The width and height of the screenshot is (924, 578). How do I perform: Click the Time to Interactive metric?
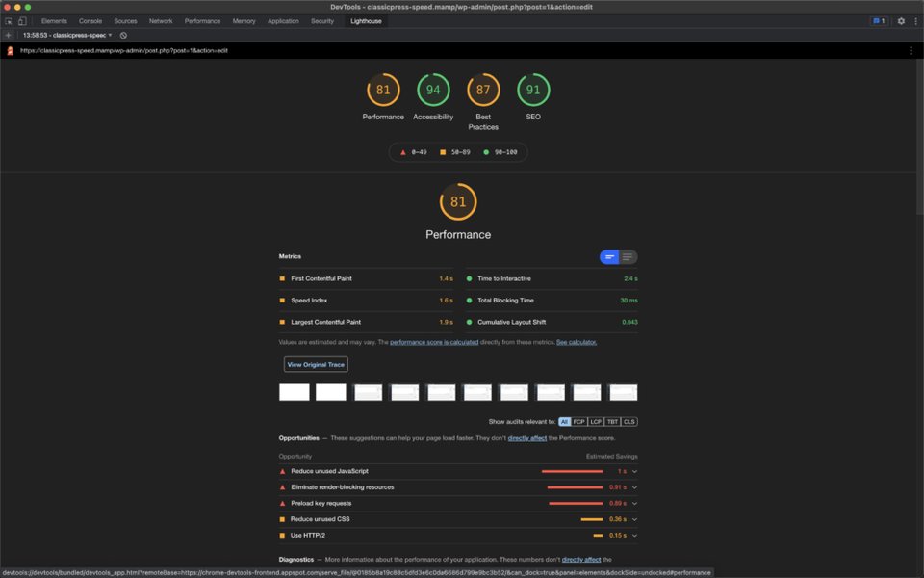(x=552, y=279)
